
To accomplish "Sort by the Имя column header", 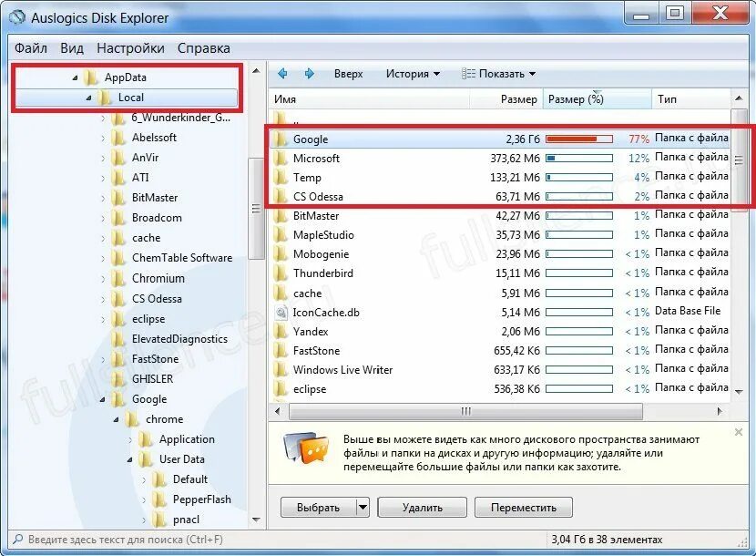I will pyautogui.click(x=369, y=99).
